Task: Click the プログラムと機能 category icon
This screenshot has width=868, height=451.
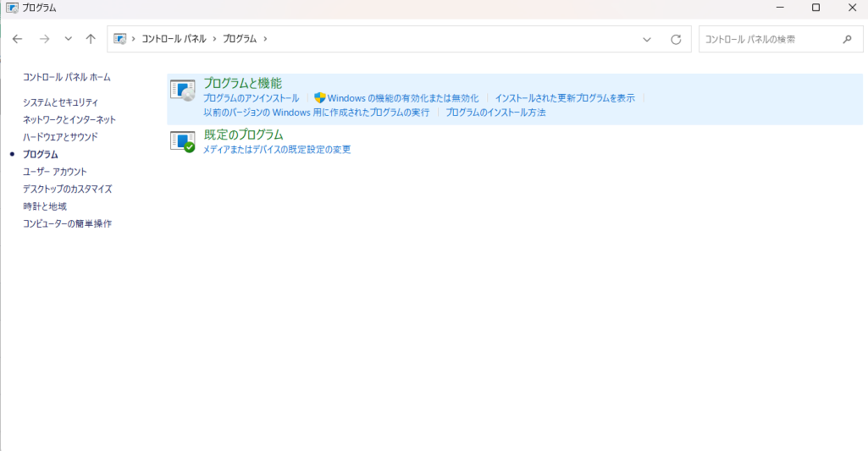Action: [x=183, y=91]
